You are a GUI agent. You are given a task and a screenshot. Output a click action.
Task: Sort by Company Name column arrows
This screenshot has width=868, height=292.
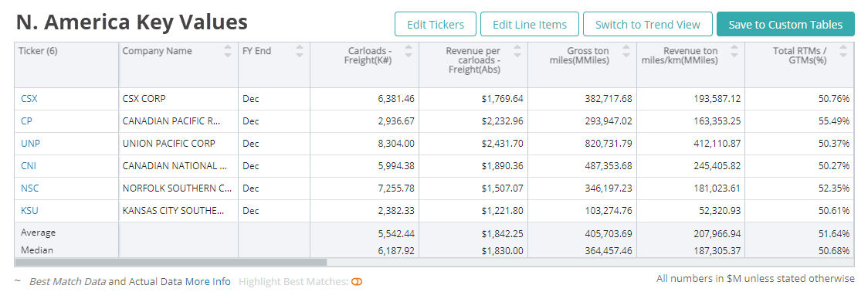click(x=228, y=51)
